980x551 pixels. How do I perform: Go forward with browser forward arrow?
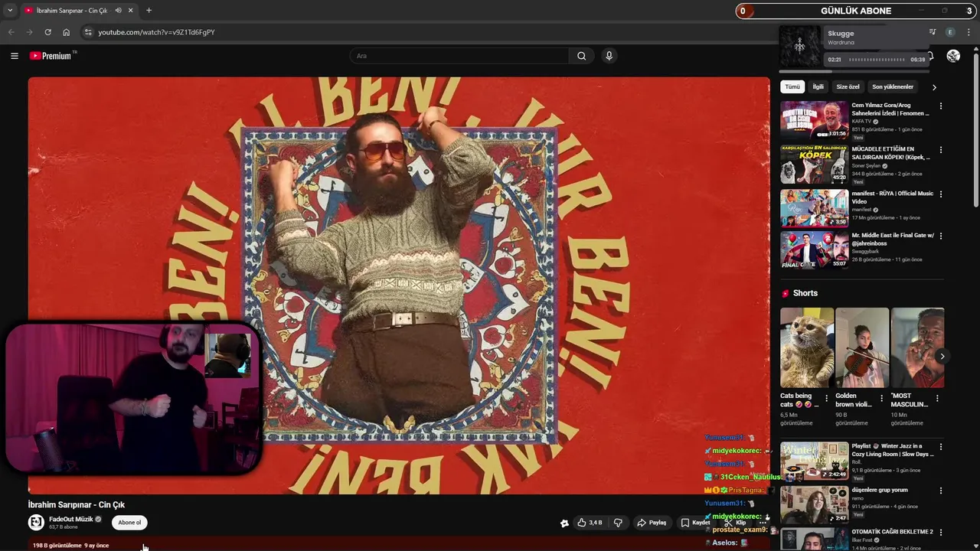pyautogui.click(x=29, y=32)
